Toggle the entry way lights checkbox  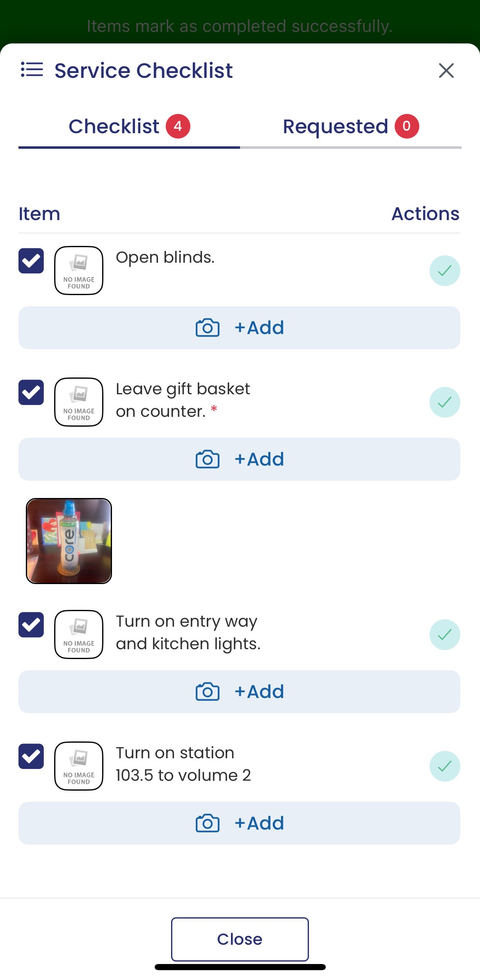(x=31, y=625)
